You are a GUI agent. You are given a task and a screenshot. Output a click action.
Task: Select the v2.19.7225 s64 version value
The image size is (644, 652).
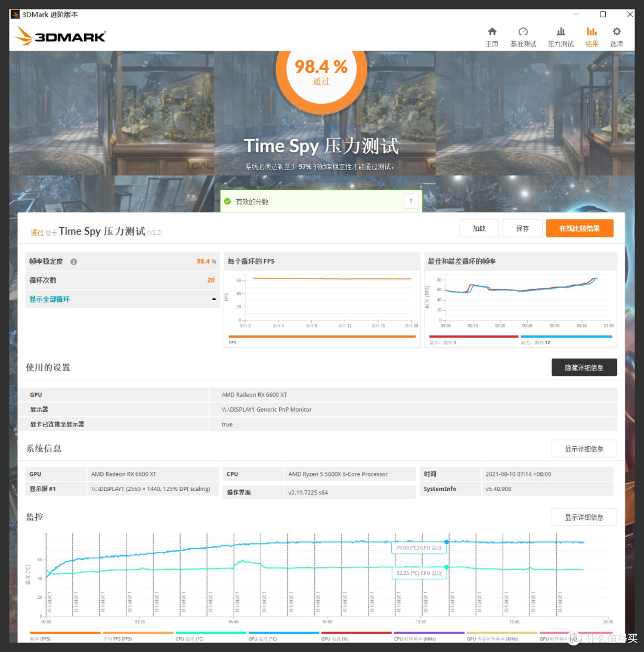tap(308, 492)
